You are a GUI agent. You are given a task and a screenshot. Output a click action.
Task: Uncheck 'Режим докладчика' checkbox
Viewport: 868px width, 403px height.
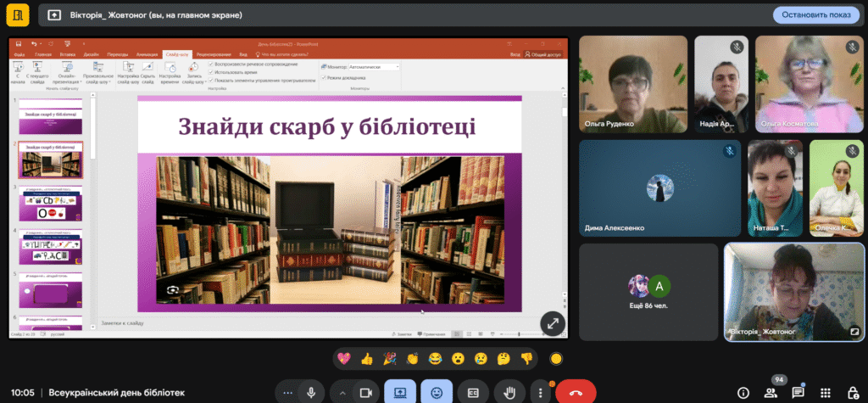pyautogui.click(x=324, y=77)
